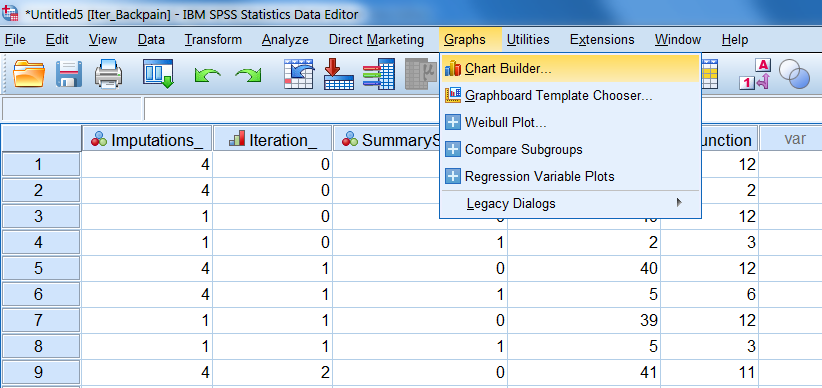822x388 pixels.
Task: Open the Utilities menu
Action: pyautogui.click(x=528, y=40)
